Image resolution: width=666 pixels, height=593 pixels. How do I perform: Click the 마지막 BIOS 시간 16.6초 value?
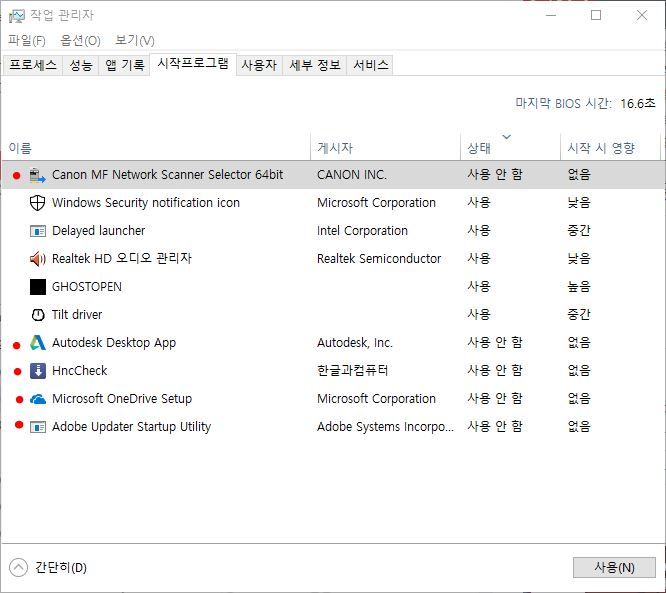[638, 103]
